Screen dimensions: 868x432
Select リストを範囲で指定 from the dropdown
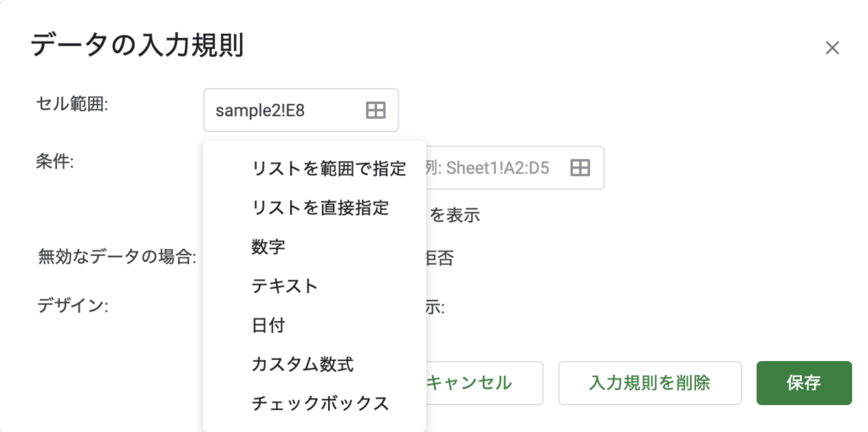click(x=329, y=169)
